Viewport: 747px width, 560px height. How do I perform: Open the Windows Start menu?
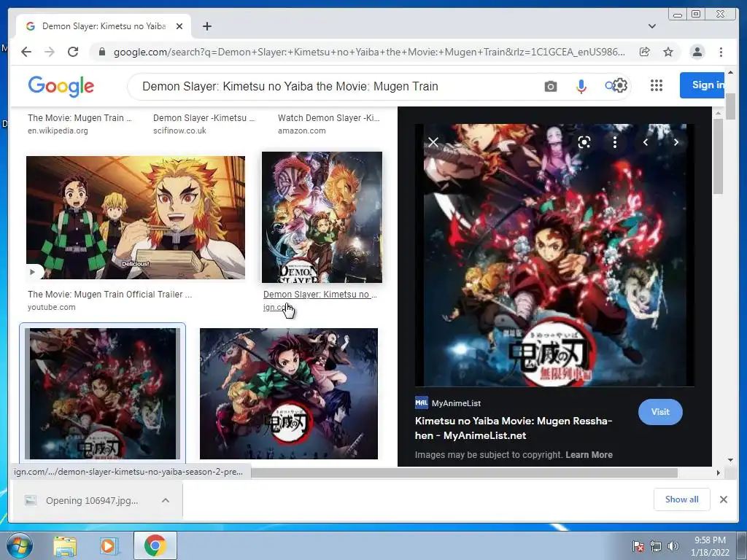[x=19, y=545]
